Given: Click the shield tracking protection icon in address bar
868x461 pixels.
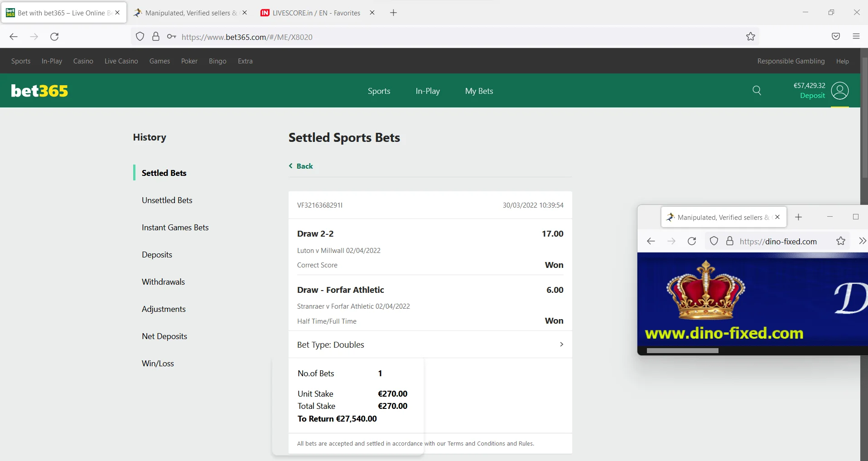Looking at the screenshot, I should click(x=140, y=37).
